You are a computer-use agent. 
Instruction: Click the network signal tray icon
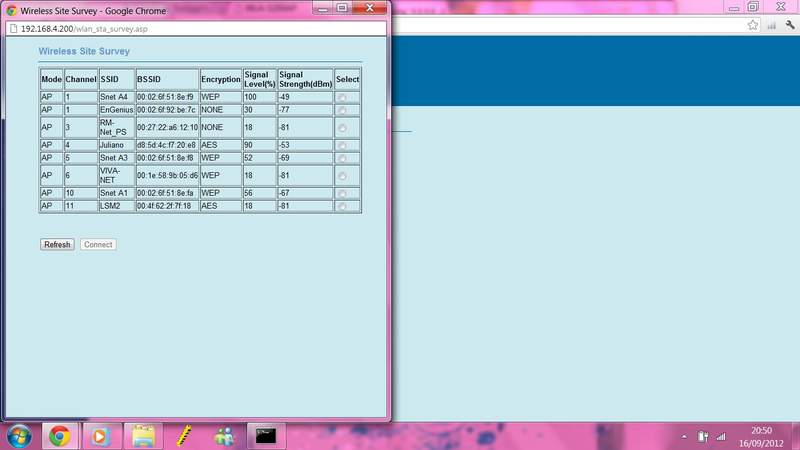point(720,437)
